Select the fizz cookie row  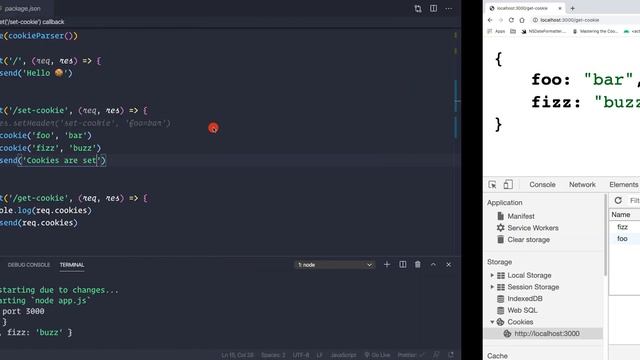[x=624, y=227]
